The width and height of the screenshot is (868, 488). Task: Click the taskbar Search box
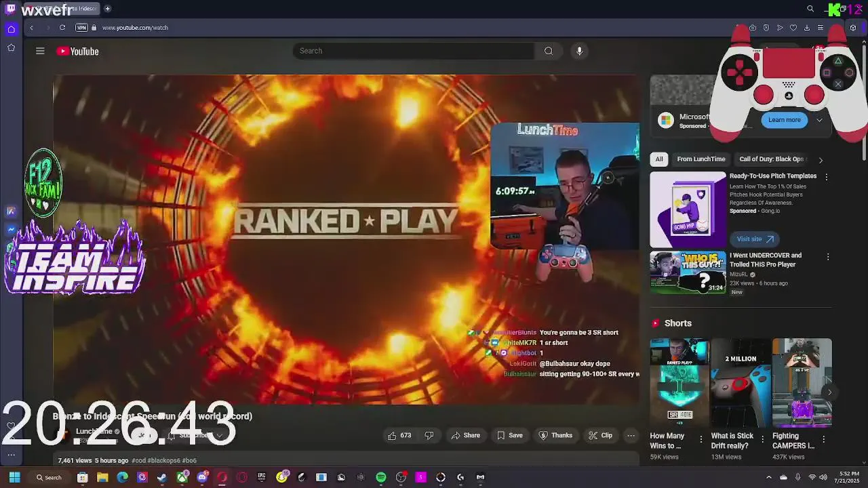(50, 477)
